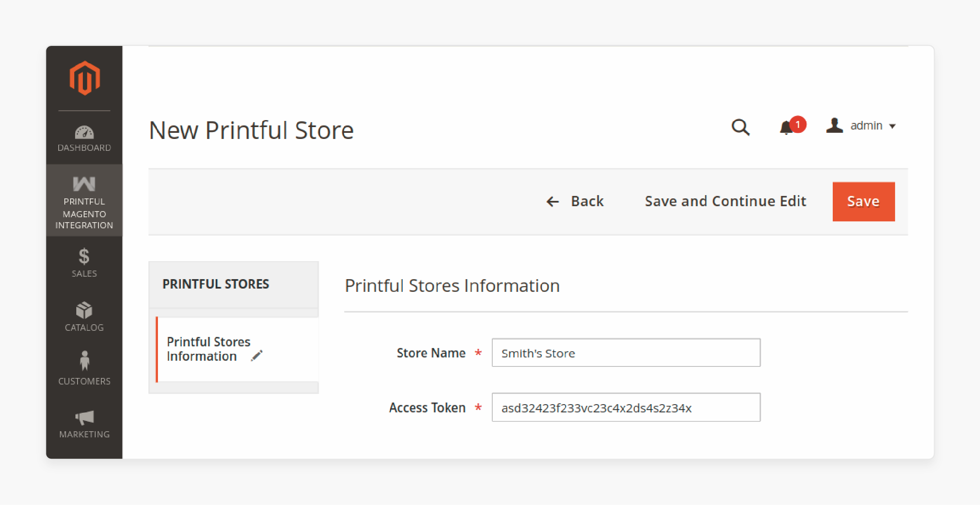Click the admin username text
This screenshot has width=980, height=505.
(866, 125)
